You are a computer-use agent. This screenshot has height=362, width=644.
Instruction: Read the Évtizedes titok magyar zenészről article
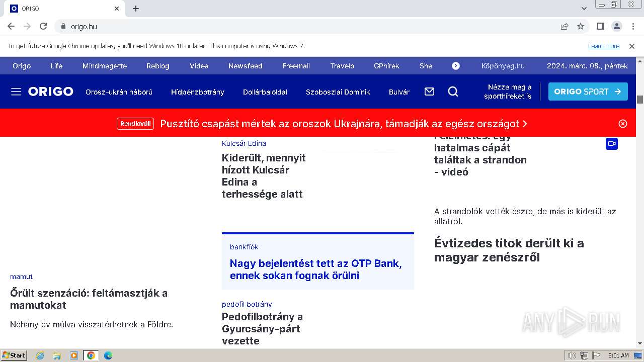click(x=509, y=250)
